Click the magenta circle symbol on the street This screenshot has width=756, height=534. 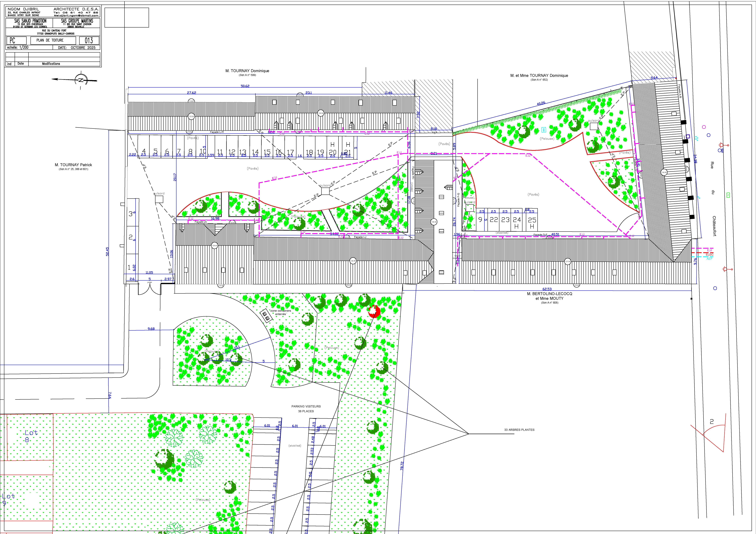pyautogui.click(x=704, y=127)
